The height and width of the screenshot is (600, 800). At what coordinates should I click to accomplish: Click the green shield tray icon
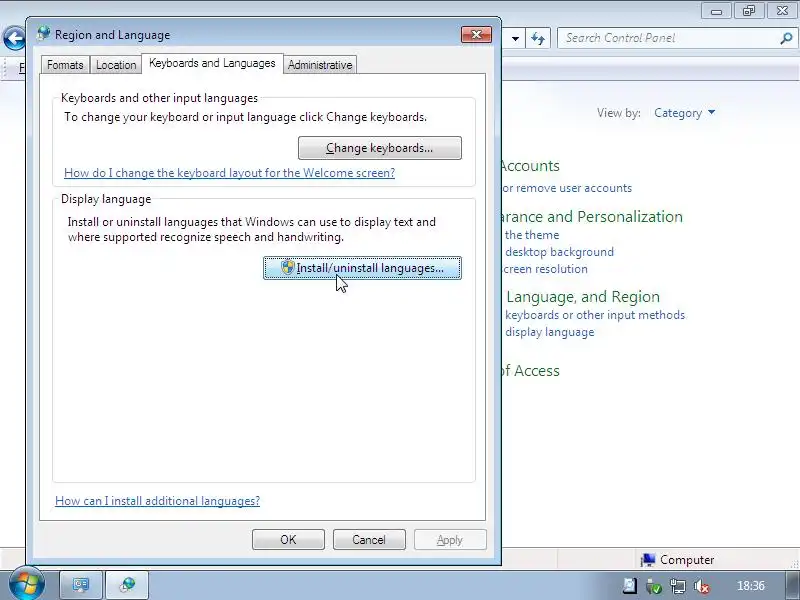[654, 586]
